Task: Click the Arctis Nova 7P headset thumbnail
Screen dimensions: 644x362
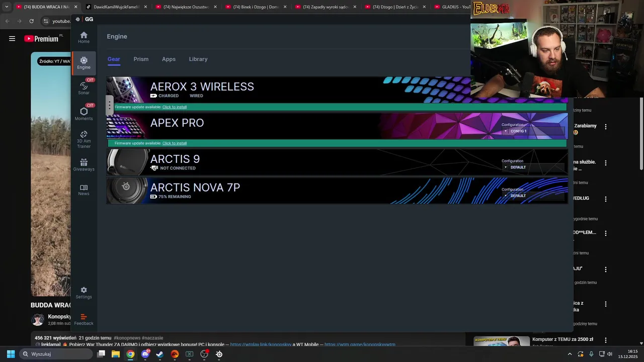Action: (127, 191)
